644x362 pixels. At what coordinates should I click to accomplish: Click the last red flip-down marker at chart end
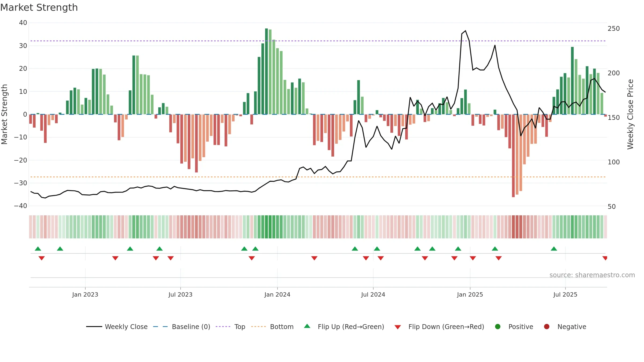coord(605,258)
